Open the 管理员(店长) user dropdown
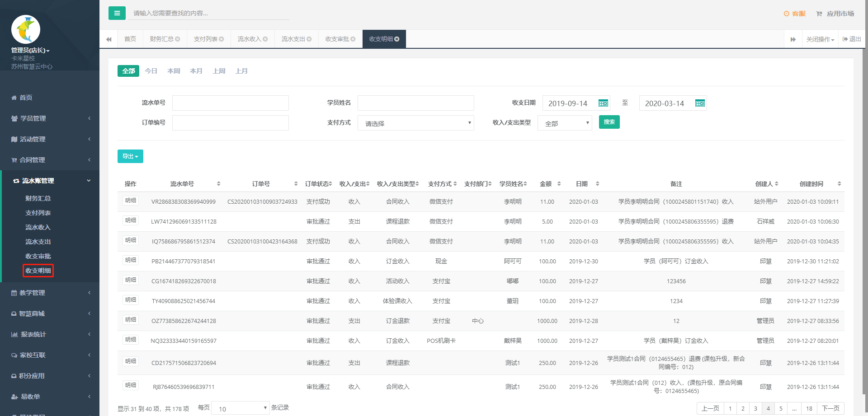This screenshot has width=868, height=416. click(30, 51)
